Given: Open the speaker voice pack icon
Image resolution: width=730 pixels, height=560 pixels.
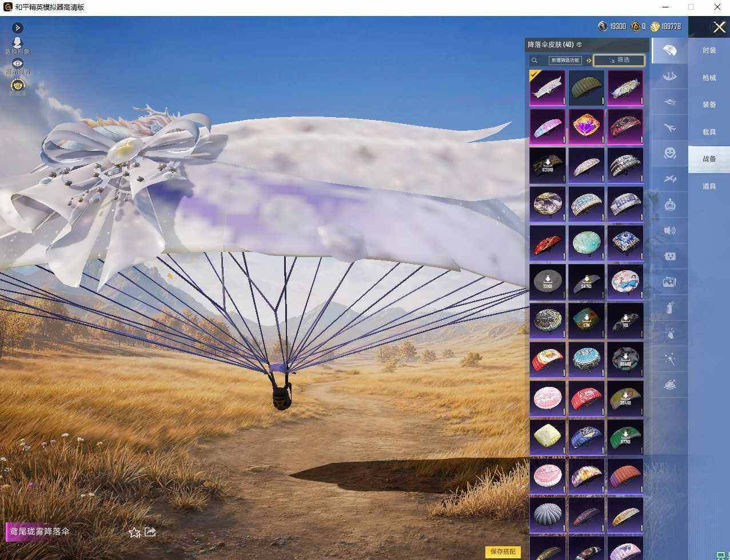Looking at the screenshot, I should (x=670, y=230).
